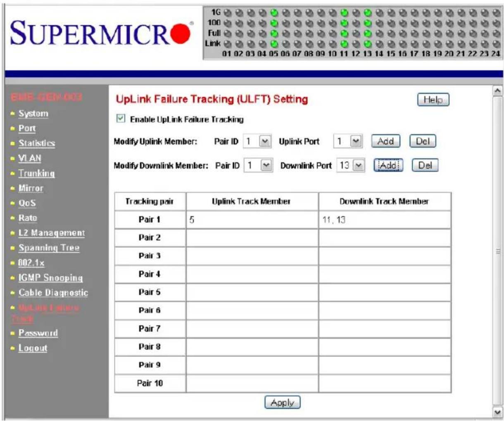Open Statistics from the sidebar
The image size is (504, 421).
click(36, 144)
